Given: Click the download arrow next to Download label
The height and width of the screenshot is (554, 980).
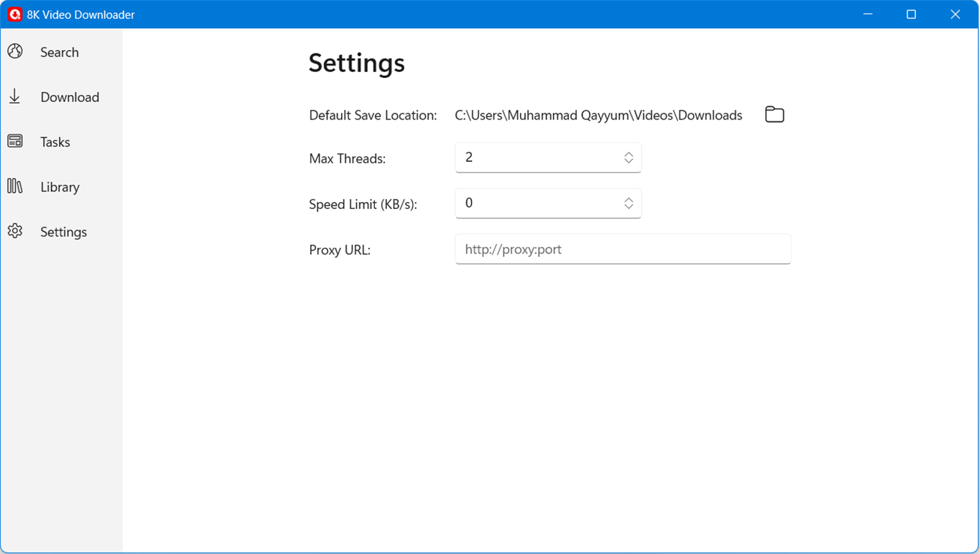Looking at the screenshot, I should (x=15, y=96).
